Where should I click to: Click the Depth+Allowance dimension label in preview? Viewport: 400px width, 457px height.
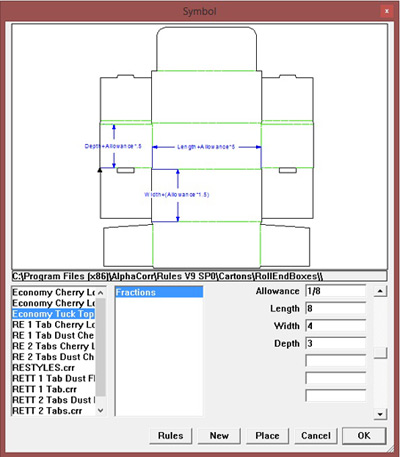(113, 146)
